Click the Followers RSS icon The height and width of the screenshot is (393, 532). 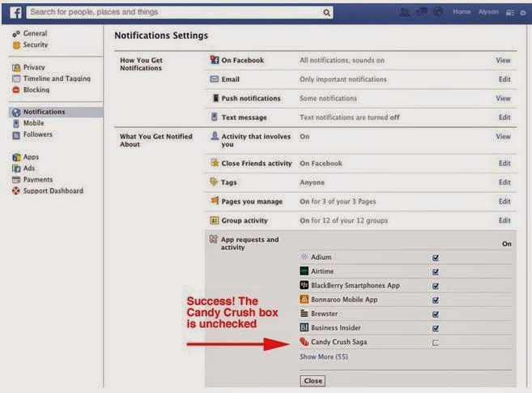pos(16,135)
